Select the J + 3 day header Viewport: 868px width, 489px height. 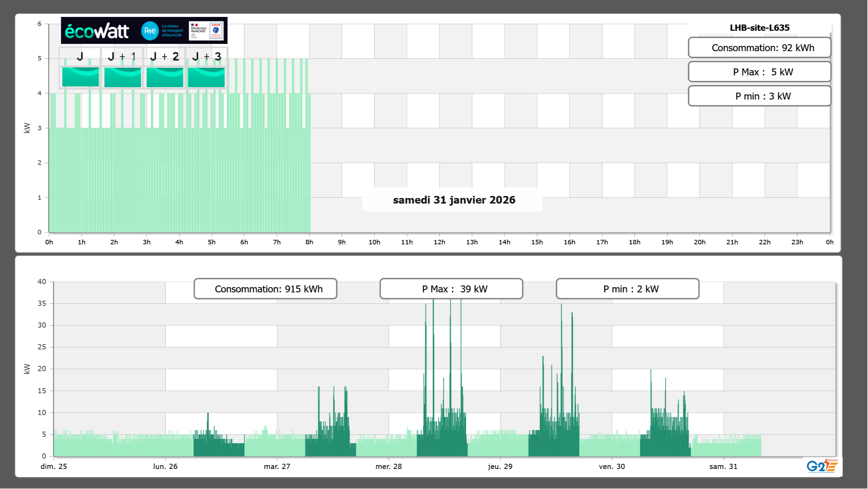click(206, 56)
